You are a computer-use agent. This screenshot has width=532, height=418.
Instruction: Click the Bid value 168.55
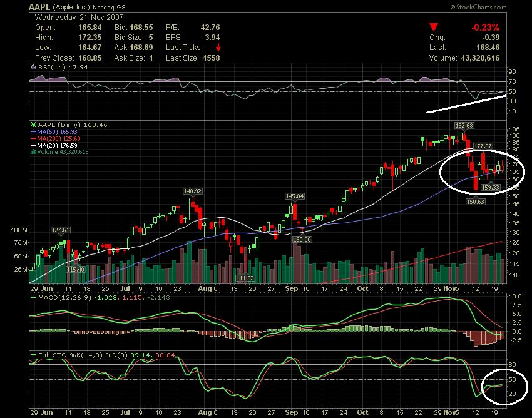(x=141, y=28)
